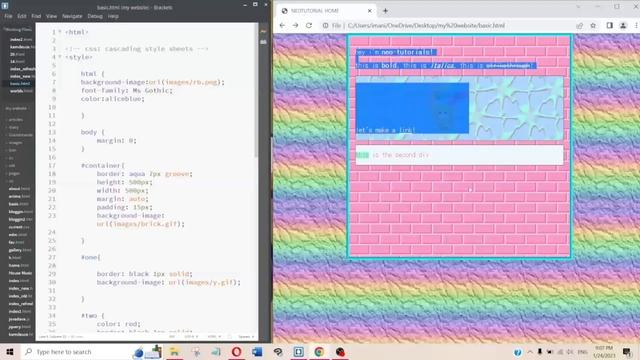
Task: Bookmark this page with the star icon
Action: 593,25
